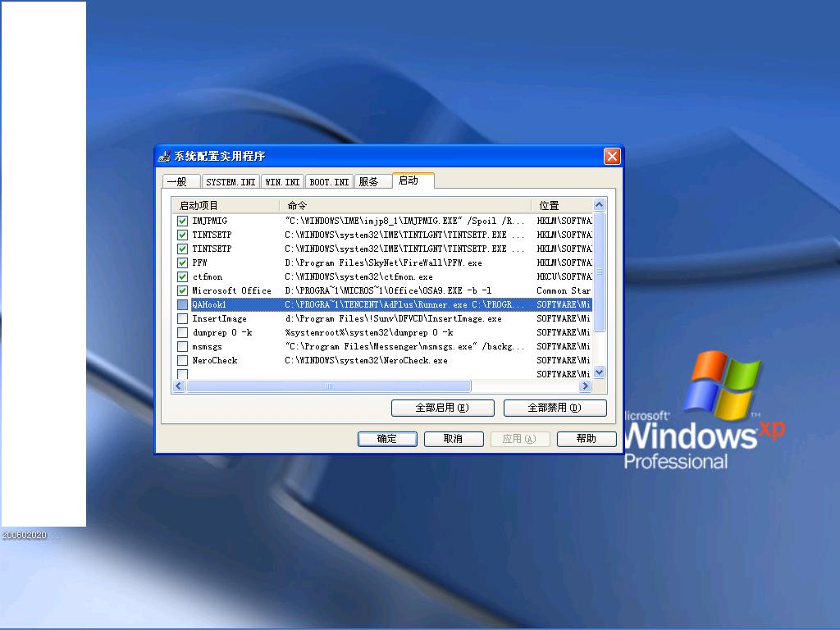Click the HKCU\SOFTWA location cell
This screenshot has width=840, height=630.
[564, 276]
